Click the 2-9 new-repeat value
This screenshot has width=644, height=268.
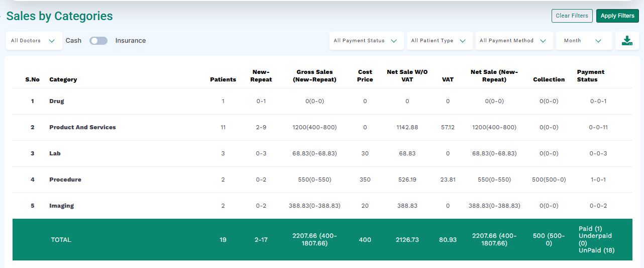(261, 127)
